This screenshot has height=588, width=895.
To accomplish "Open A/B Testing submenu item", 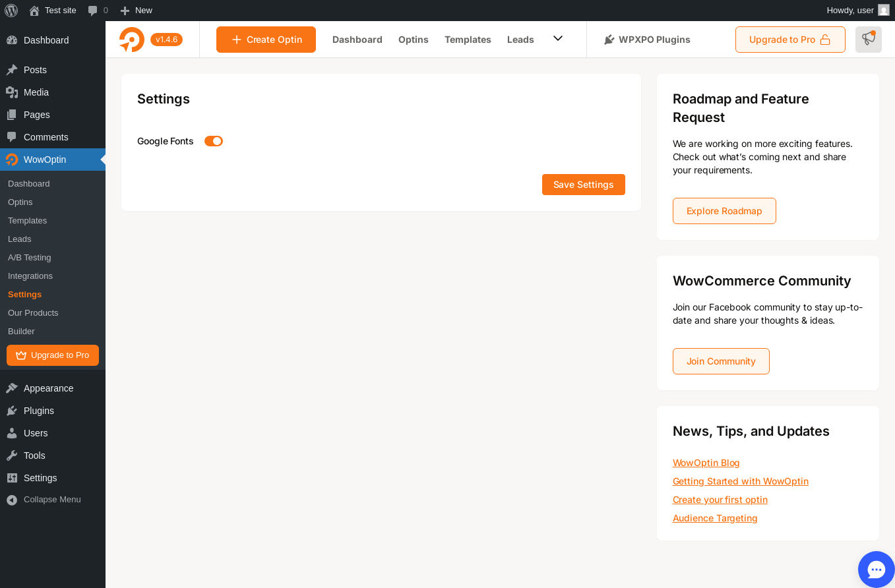I will (x=30, y=258).
